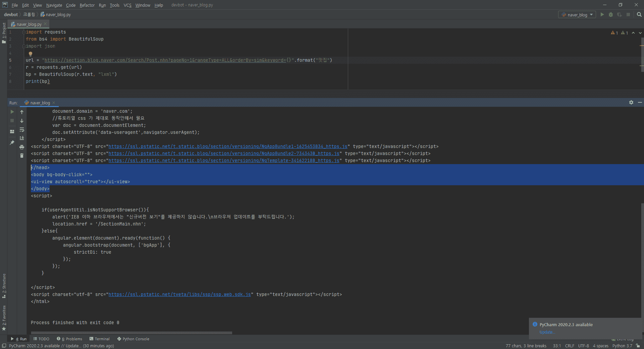Close the naver_blog.py editor tab
The width and height of the screenshot is (644, 349).
(45, 24)
